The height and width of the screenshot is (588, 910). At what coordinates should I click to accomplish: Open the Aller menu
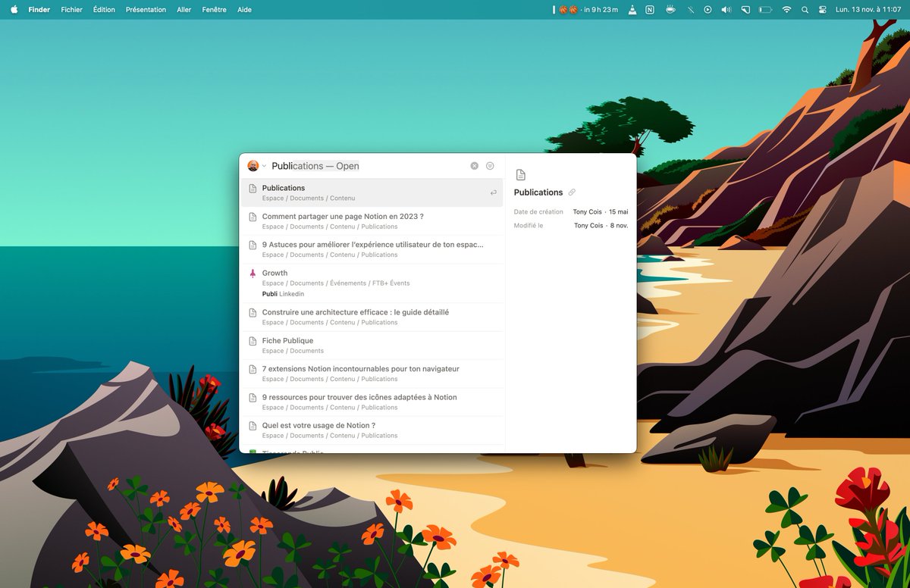click(x=184, y=10)
